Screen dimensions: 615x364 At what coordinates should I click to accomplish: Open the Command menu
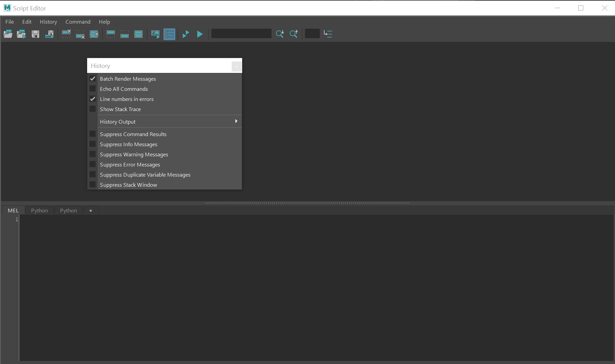click(78, 22)
